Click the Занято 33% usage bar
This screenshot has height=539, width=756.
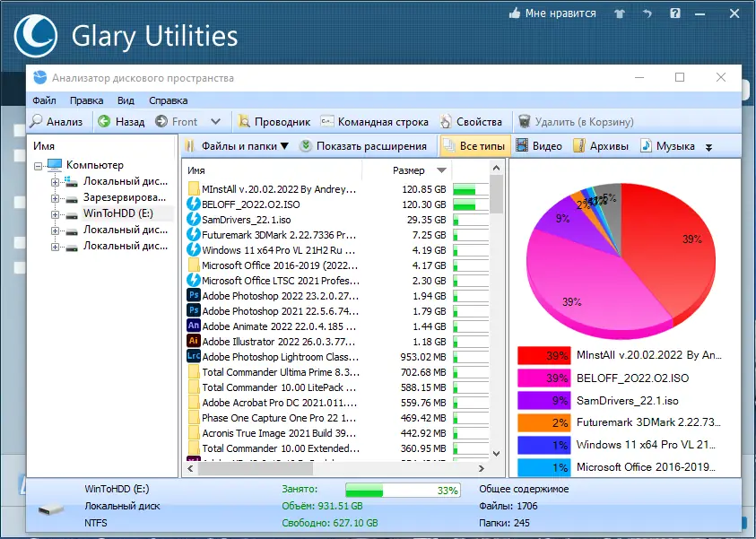tap(403, 491)
